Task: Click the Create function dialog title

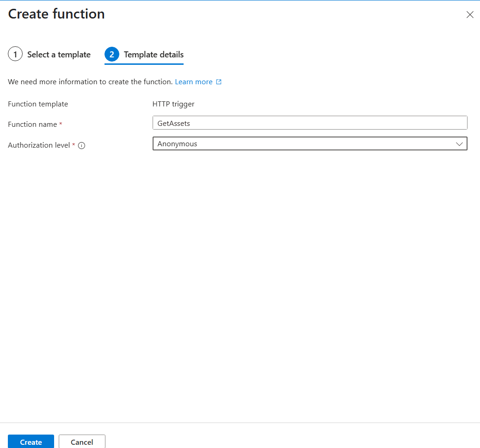Action: pyautogui.click(x=56, y=14)
